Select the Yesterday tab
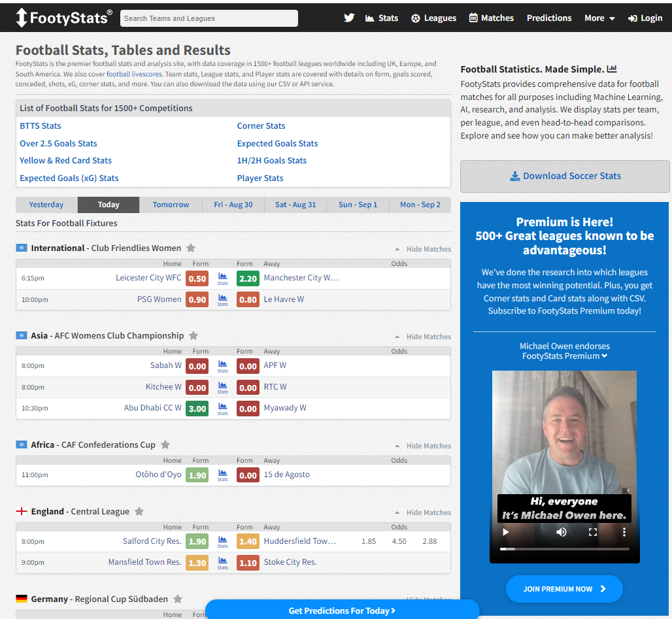Screen dimensions: 672x619 pos(46,205)
